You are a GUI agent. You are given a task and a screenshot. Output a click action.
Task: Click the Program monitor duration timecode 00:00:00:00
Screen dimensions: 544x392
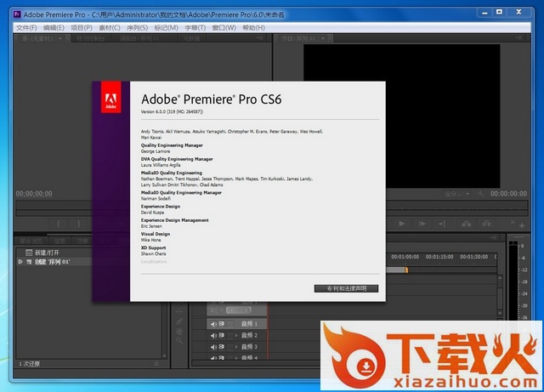[x=508, y=193]
